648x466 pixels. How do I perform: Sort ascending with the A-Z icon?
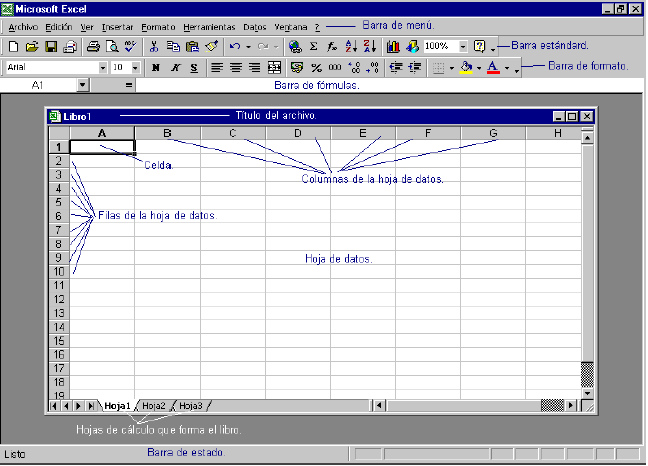click(x=349, y=46)
